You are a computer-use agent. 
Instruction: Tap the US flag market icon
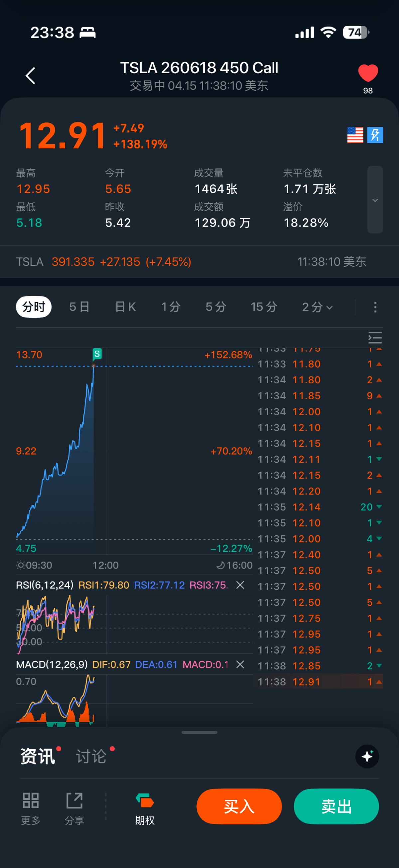pos(355,135)
